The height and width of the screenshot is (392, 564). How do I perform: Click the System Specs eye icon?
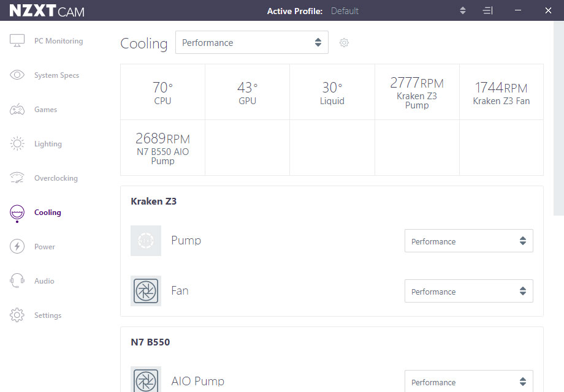tap(17, 75)
